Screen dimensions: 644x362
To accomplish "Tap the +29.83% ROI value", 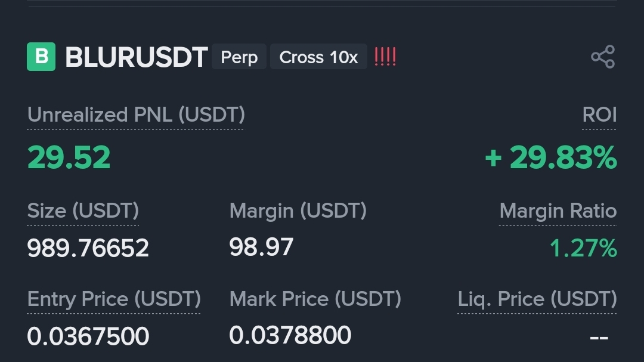I will click(x=551, y=157).
